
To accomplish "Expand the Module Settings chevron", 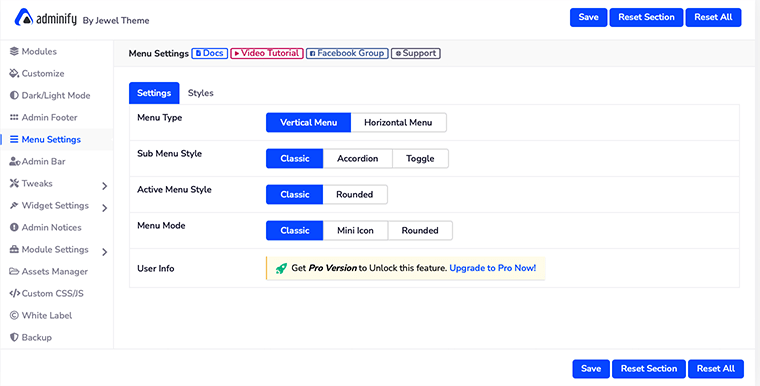I will [x=105, y=252].
